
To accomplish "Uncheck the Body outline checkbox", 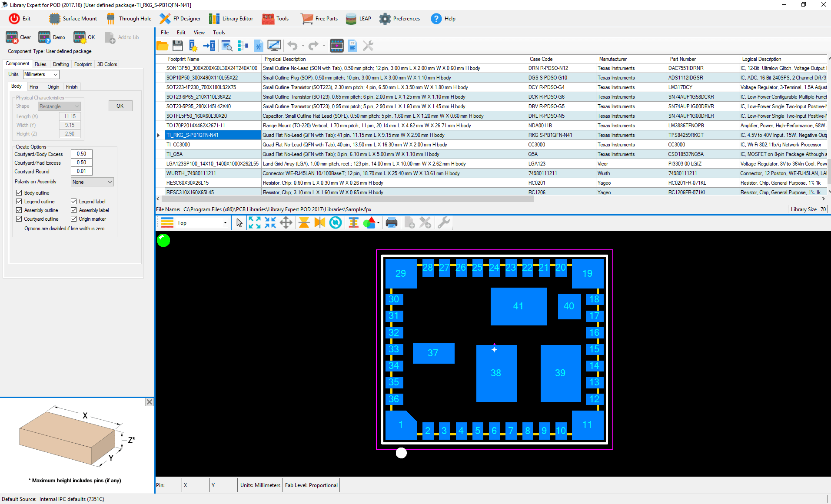I will click(19, 193).
